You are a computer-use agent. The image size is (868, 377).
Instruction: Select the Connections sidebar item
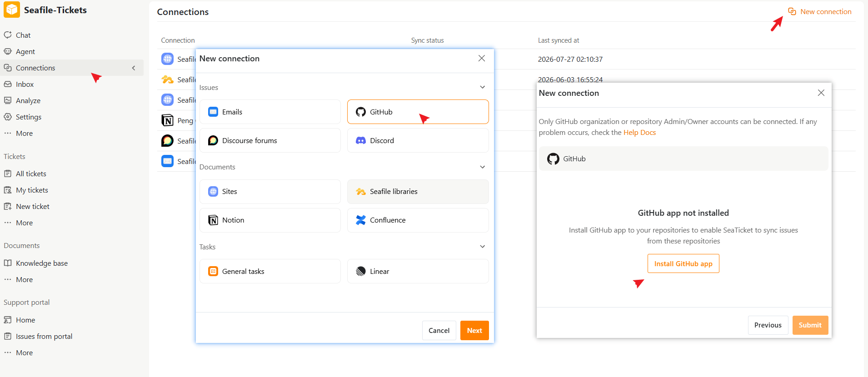coord(72,68)
